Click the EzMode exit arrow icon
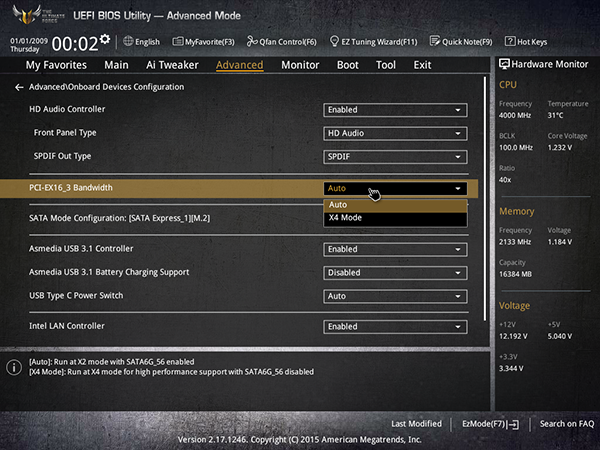 point(514,424)
